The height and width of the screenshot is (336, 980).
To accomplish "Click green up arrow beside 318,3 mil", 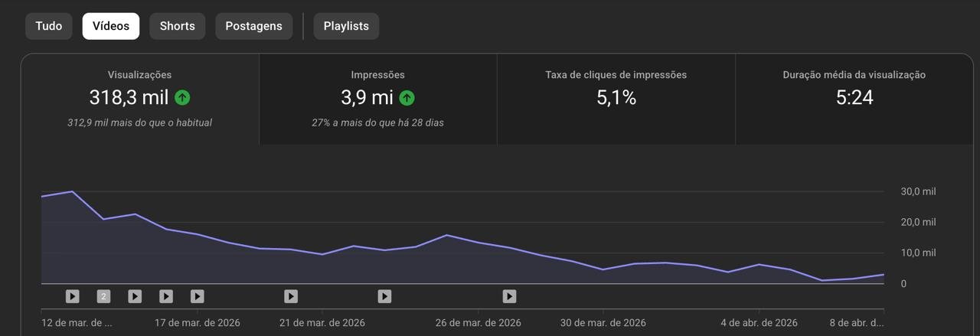I will pos(182,98).
